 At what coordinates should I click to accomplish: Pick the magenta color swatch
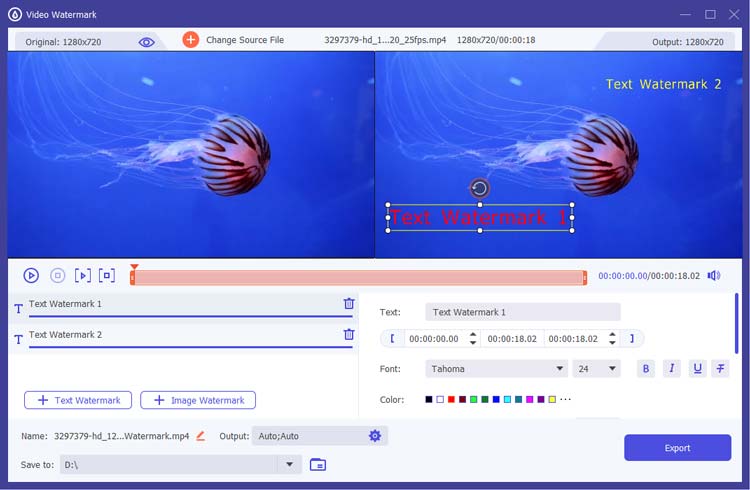tap(529, 399)
